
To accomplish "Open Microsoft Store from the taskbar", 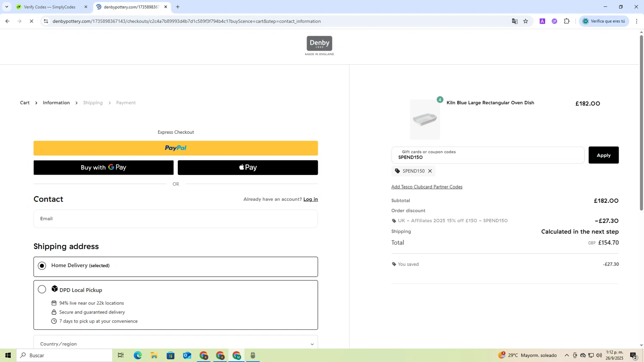I will (170, 355).
